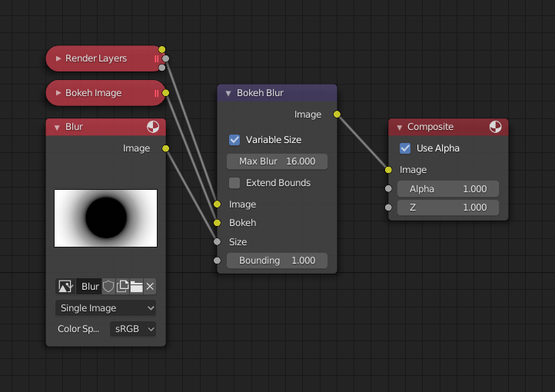Click Render Layers top yellow output socket
The image size is (555, 392).
coord(161,49)
